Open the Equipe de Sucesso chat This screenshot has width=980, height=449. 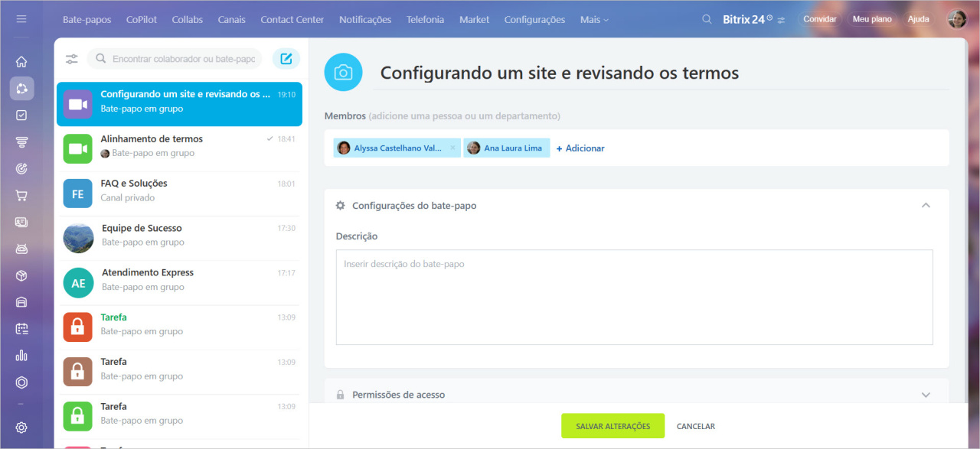pos(179,238)
